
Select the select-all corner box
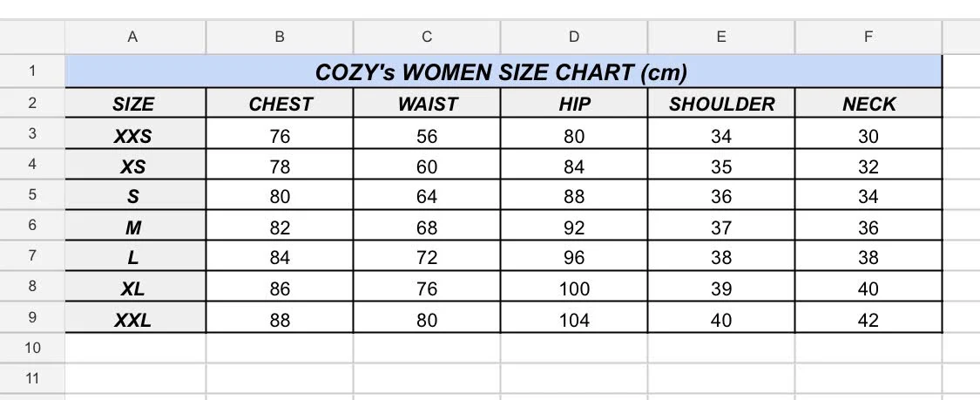point(32,37)
